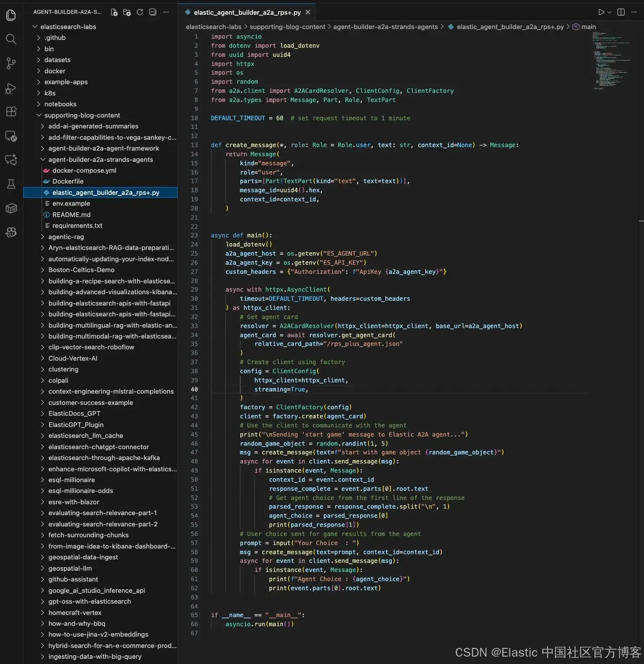Run the Python file with play button
Image resolution: width=644 pixels, height=664 pixels.
tap(601, 12)
